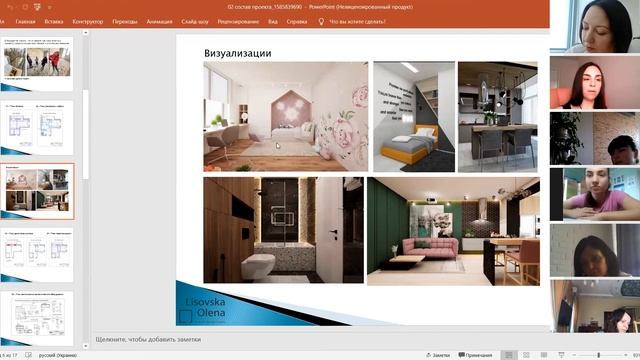Switch to the Конструктор ribbon tab
640x360 pixels.
pyautogui.click(x=88, y=22)
